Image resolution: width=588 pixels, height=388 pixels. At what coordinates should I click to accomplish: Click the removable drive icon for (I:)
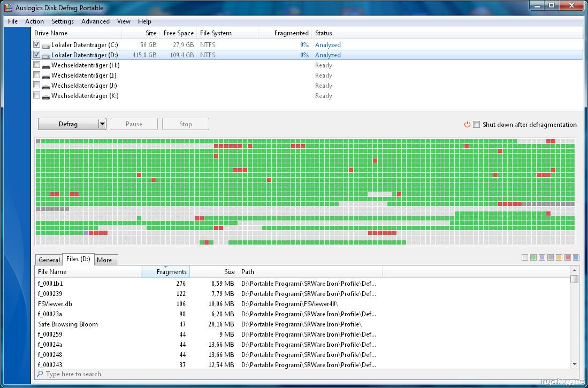point(46,76)
